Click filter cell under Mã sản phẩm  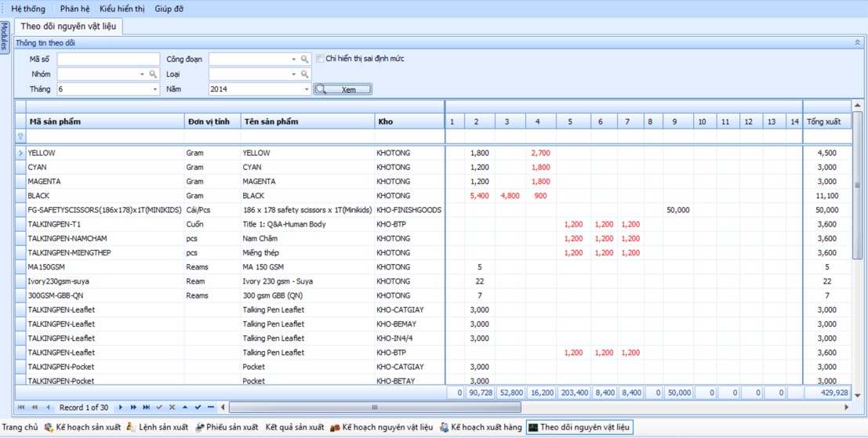105,136
